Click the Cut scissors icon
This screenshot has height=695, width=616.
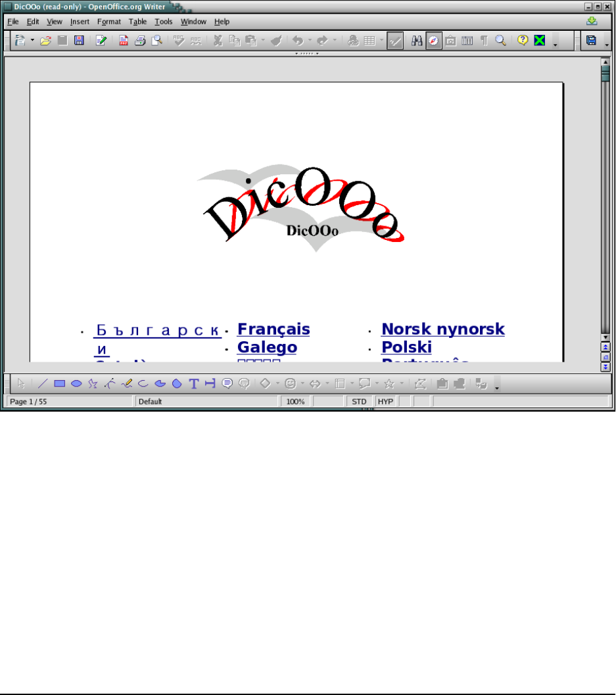tap(218, 41)
